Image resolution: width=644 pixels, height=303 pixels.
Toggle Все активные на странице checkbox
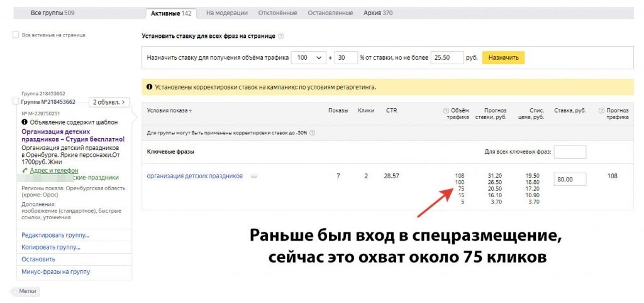click(x=16, y=35)
